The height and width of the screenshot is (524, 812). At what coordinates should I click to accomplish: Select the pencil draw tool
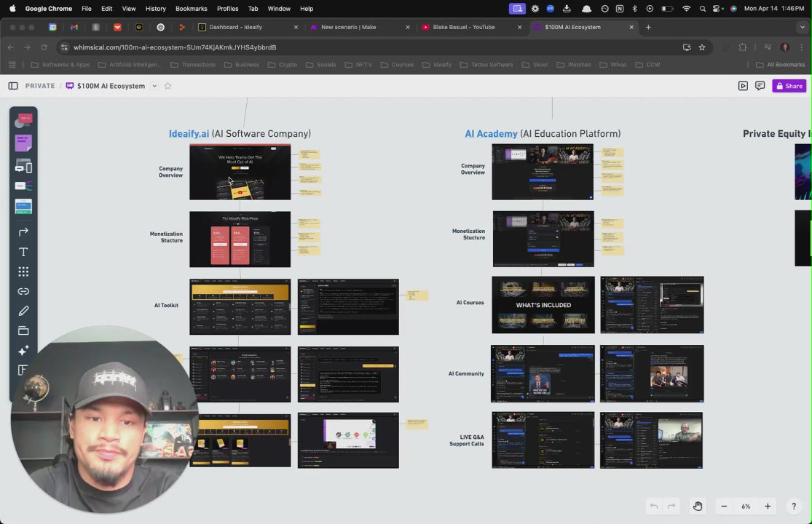(23, 311)
